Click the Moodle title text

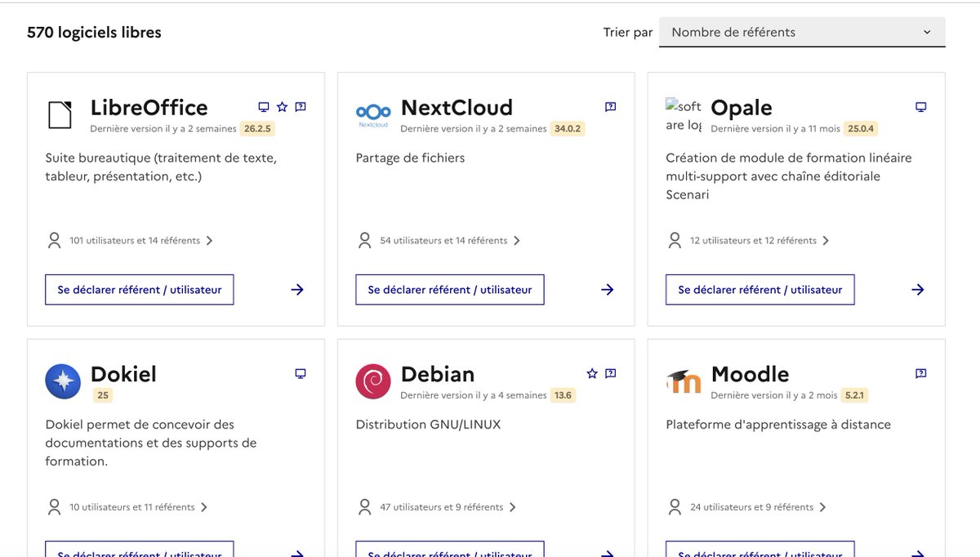point(751,374)
